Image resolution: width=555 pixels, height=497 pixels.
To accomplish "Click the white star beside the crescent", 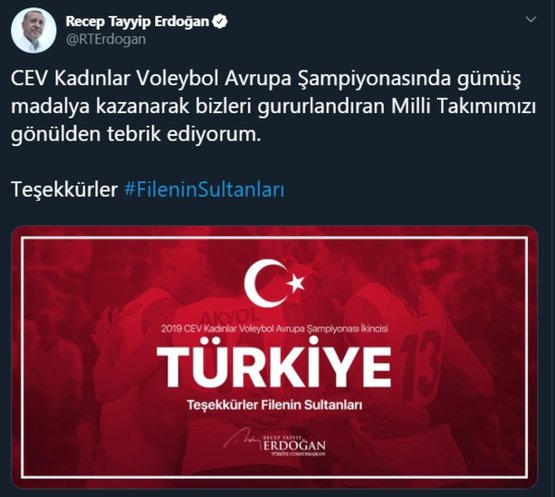I will click(x=296, y=284).
